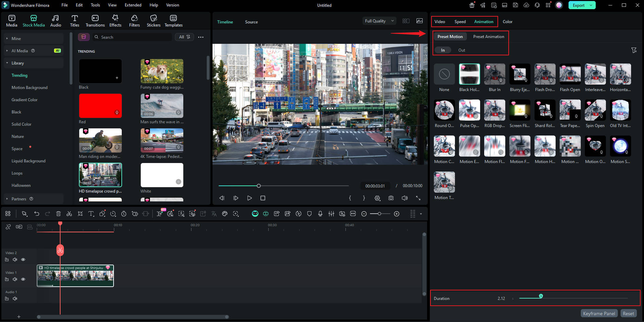Open the Audio library

(56, 21)
